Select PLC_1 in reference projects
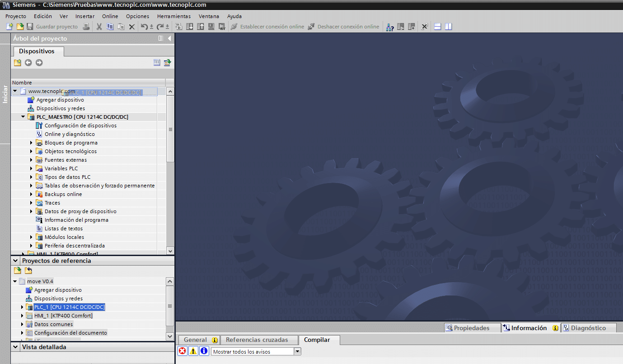623x364 pixels. pos(69,307)
